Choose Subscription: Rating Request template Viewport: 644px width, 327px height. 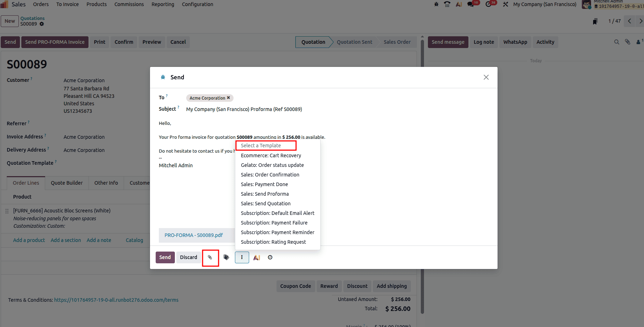(273, 242)
